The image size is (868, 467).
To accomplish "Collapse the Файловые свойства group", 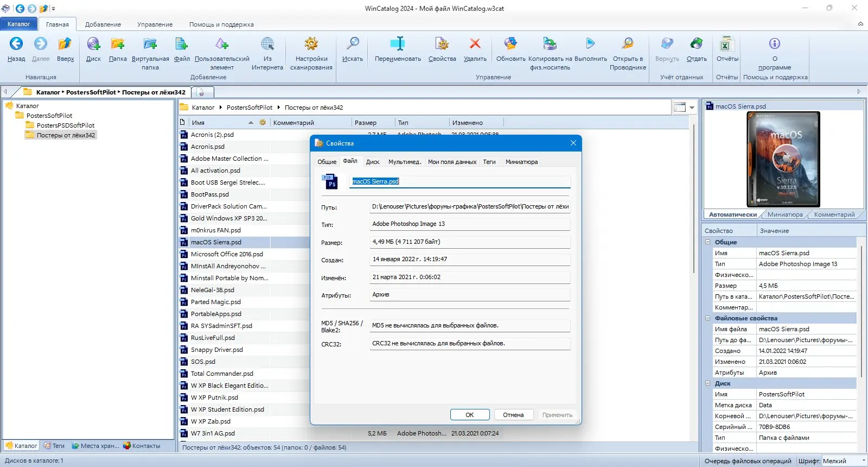I will (x=708, y=318).
